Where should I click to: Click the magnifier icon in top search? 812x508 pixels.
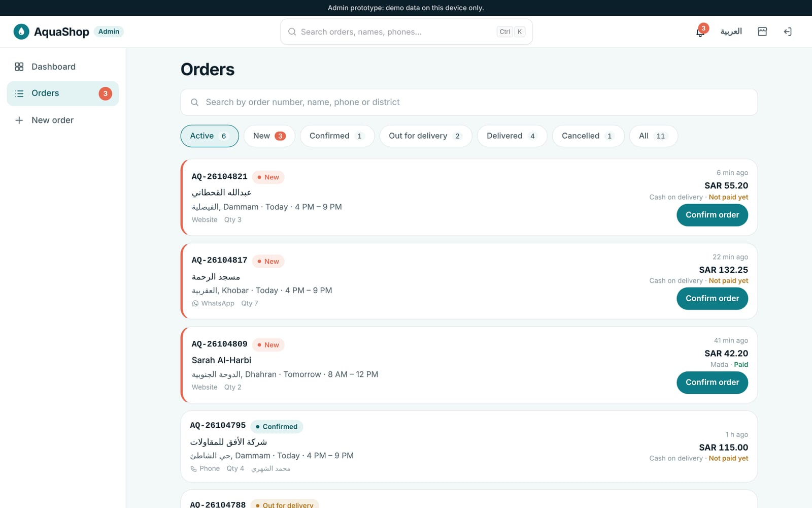pyautogui.click(x=292, y=31)
